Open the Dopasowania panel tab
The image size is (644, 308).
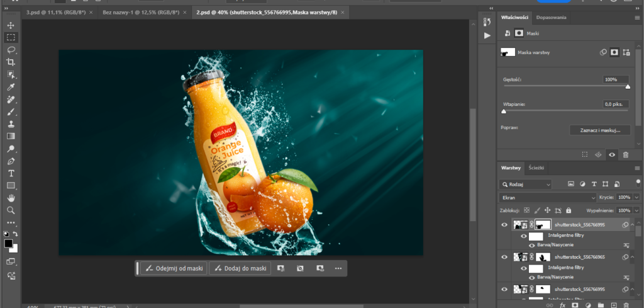pyautogui.click(x=551, y=17)
